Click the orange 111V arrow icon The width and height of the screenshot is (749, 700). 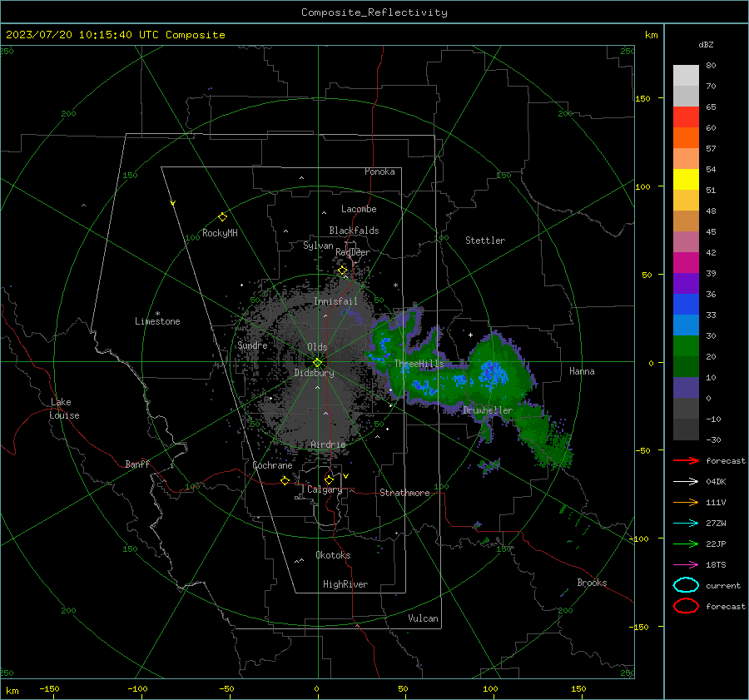coord(686,502)
